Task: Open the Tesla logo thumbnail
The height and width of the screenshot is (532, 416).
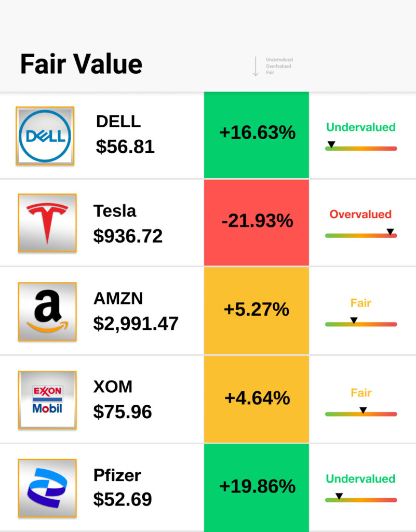Action: pyautogui.click(x=47, y=223)
